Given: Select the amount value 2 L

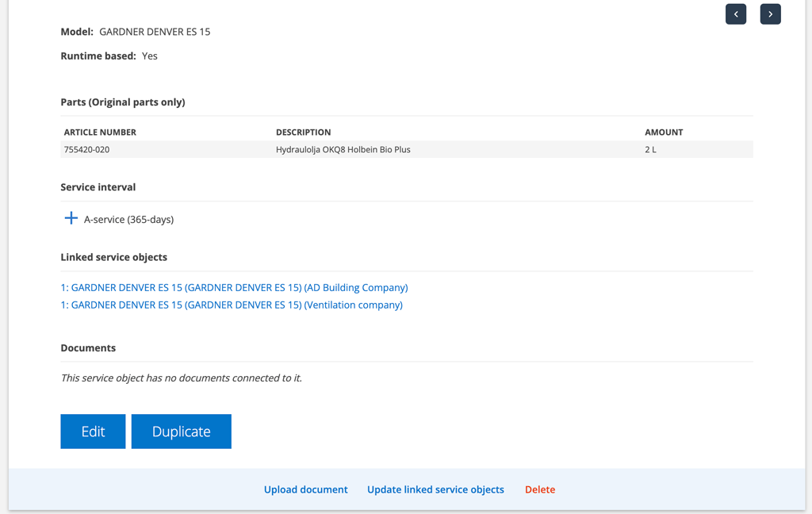Looking at the screenshot, I should pyautogui.click(x=650, y=150).
